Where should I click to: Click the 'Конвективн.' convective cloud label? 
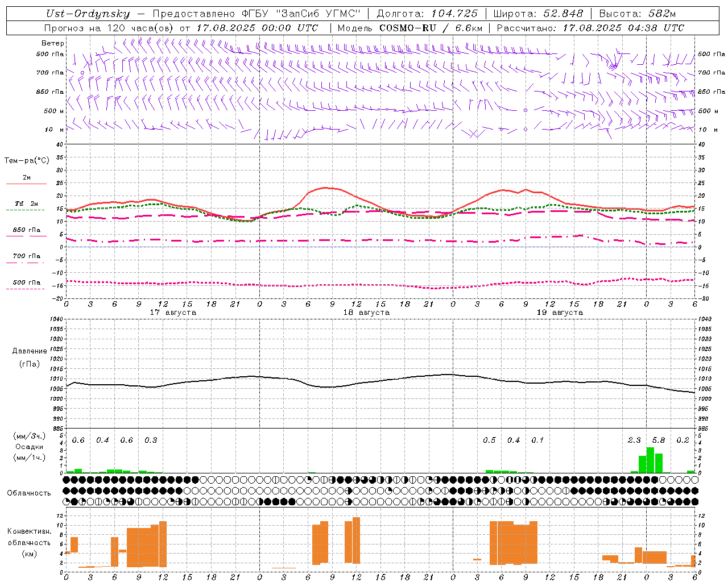[x=30, y=531]
